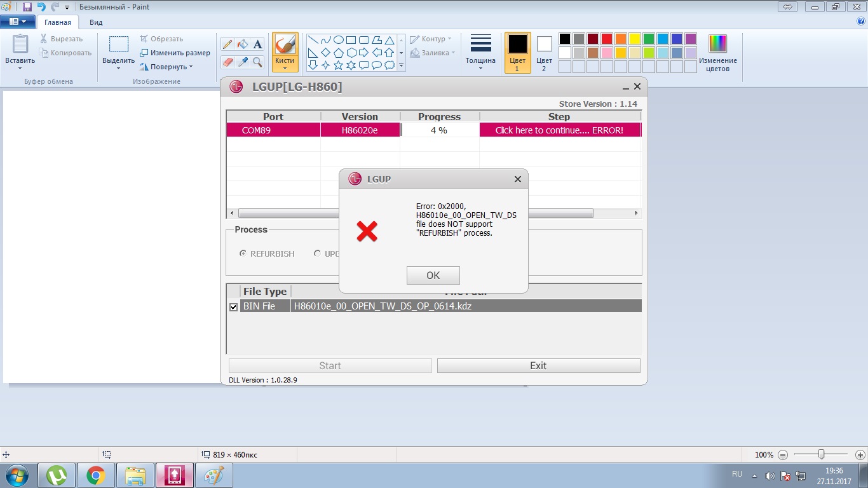Open Windows Explorer from the taskbar
This screenshot has height=488, width=868.
[x=135, y=475]
